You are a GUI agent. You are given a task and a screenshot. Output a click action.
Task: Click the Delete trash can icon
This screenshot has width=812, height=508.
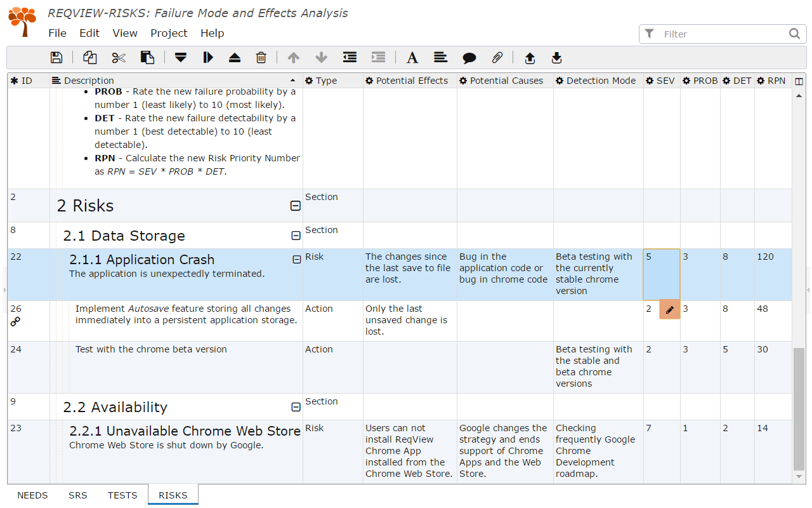click(x=261, y=58)
